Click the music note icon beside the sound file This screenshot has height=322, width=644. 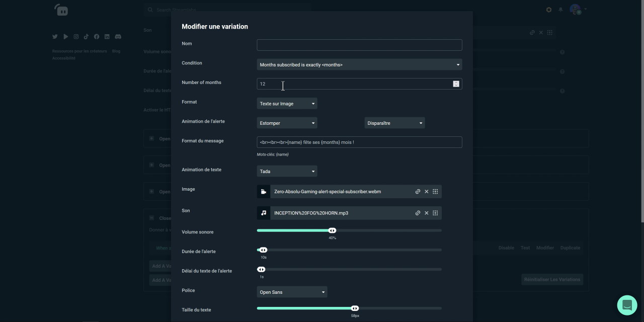pos(264,213)
